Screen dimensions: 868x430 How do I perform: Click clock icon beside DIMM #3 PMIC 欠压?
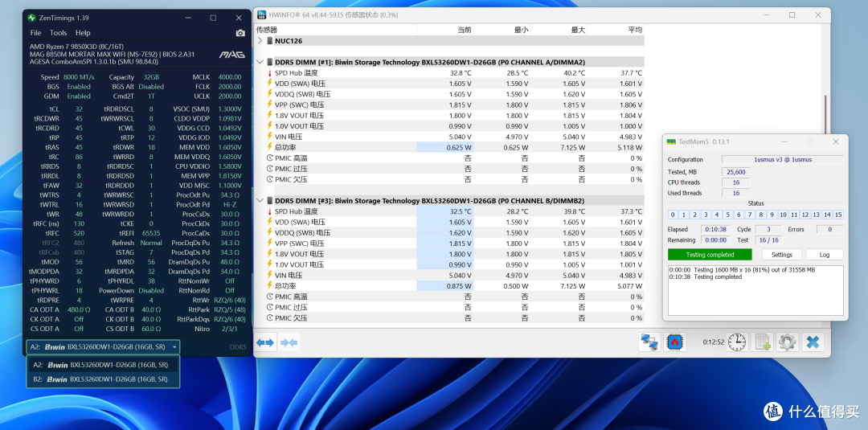tap(269, 318)
